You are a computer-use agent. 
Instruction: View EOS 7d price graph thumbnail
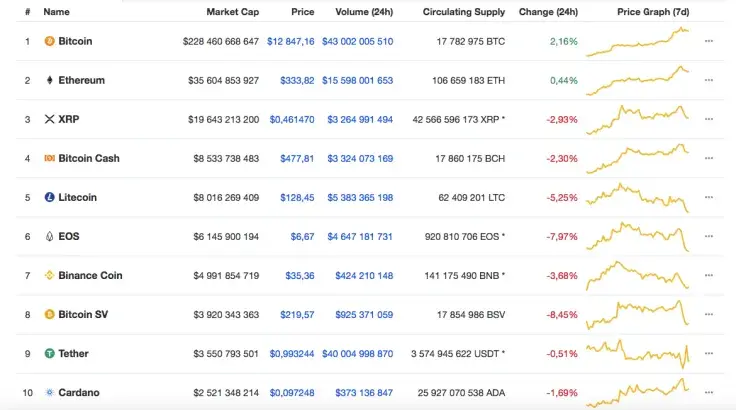pyautogui.click(x=638, y=236)
